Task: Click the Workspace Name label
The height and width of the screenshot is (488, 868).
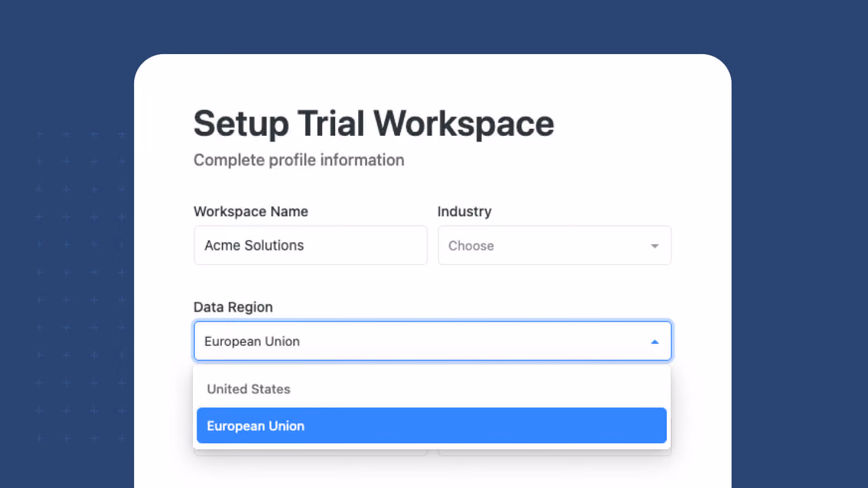Action: point(251,212)
